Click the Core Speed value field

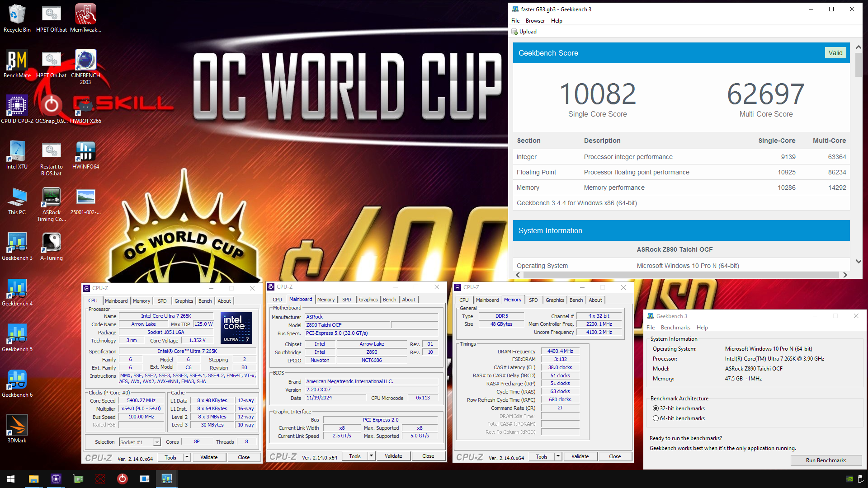(x=141, y=401)
